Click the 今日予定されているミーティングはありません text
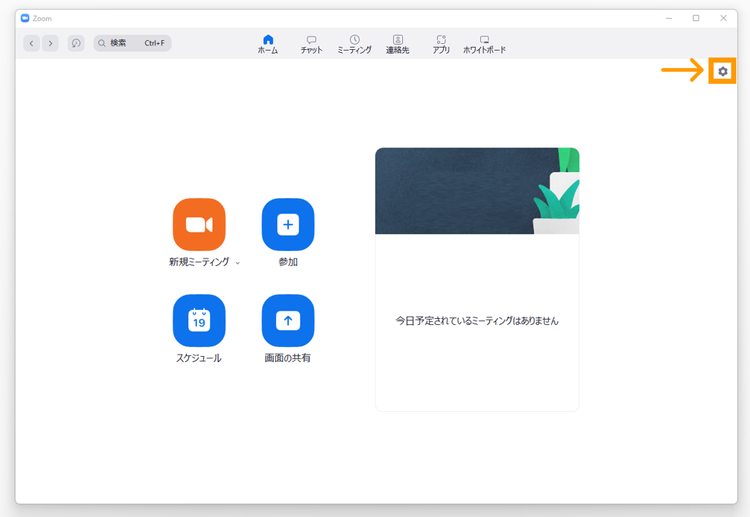 point(477,321)
